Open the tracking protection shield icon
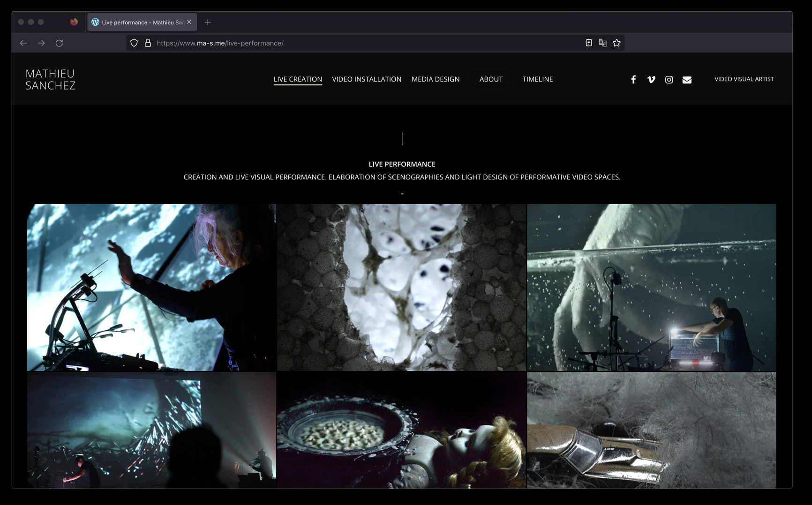This screenshot has width=812, height=505. click(134, 43)
